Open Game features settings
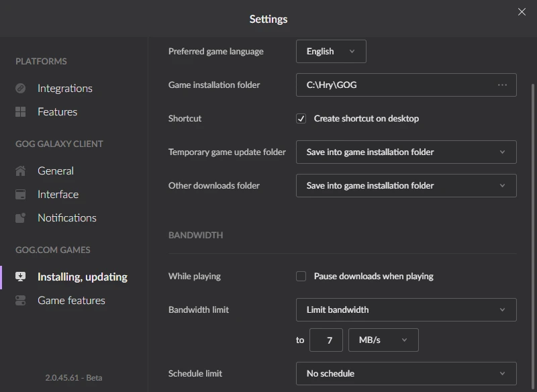 click(71, 300)
